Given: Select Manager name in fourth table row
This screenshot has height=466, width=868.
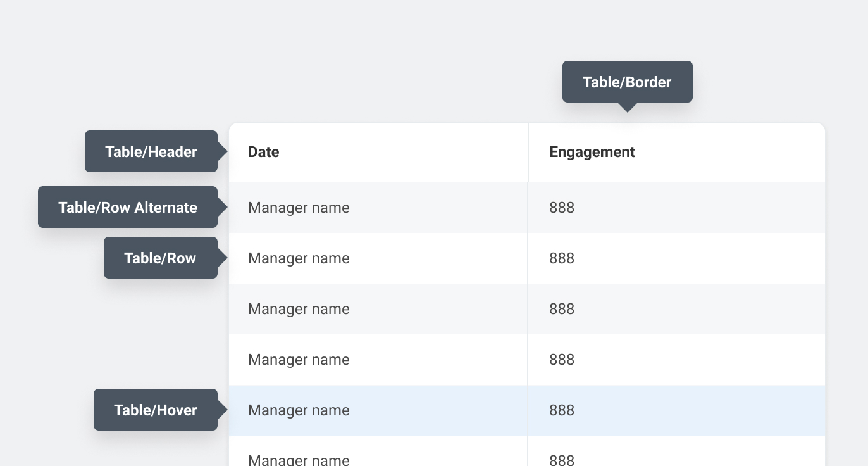Looking at the screenshot, I should pos(299,360).
